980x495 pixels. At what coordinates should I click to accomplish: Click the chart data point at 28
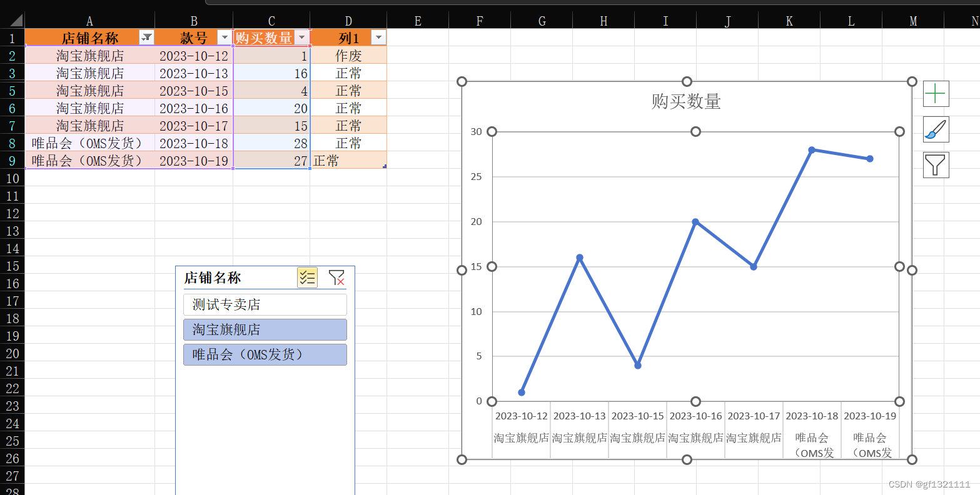click(812, 150)
